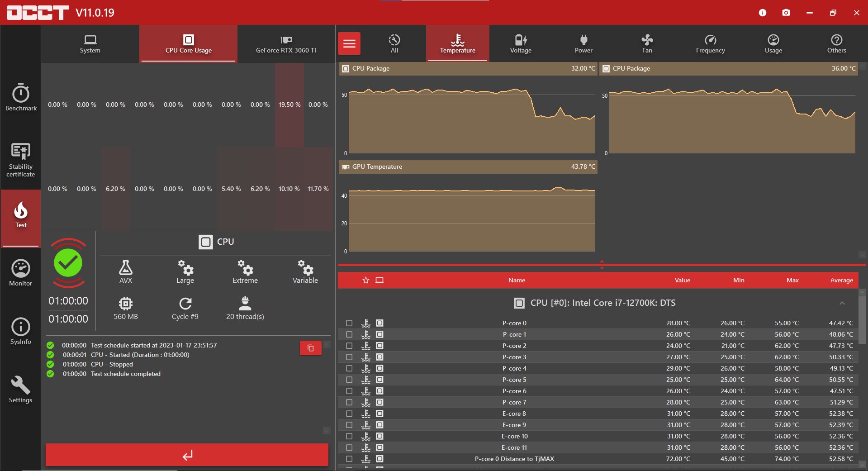868x471 pixels.
Task: Open the Stability certificate section
Action: coord(21,160)
